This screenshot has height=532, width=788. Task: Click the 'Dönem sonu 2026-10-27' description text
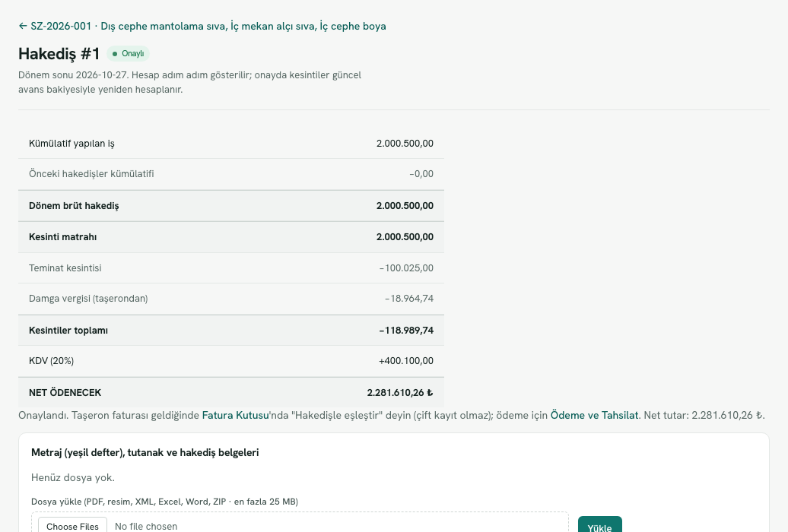(x=189, y=82)
